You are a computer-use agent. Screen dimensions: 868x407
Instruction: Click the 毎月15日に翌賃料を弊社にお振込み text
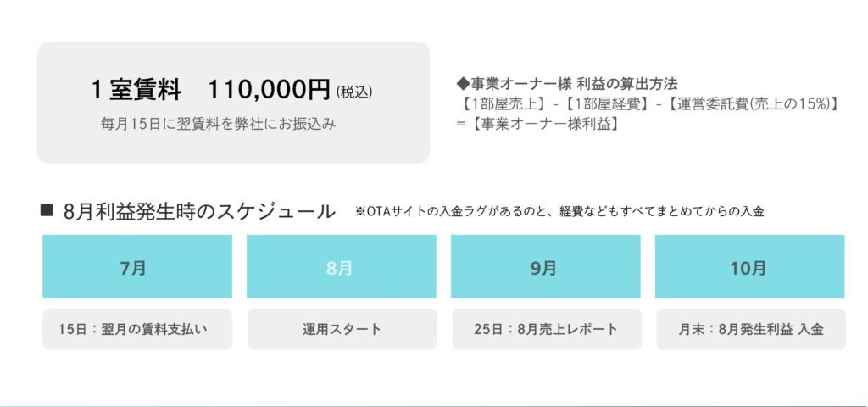coord(219,124)
